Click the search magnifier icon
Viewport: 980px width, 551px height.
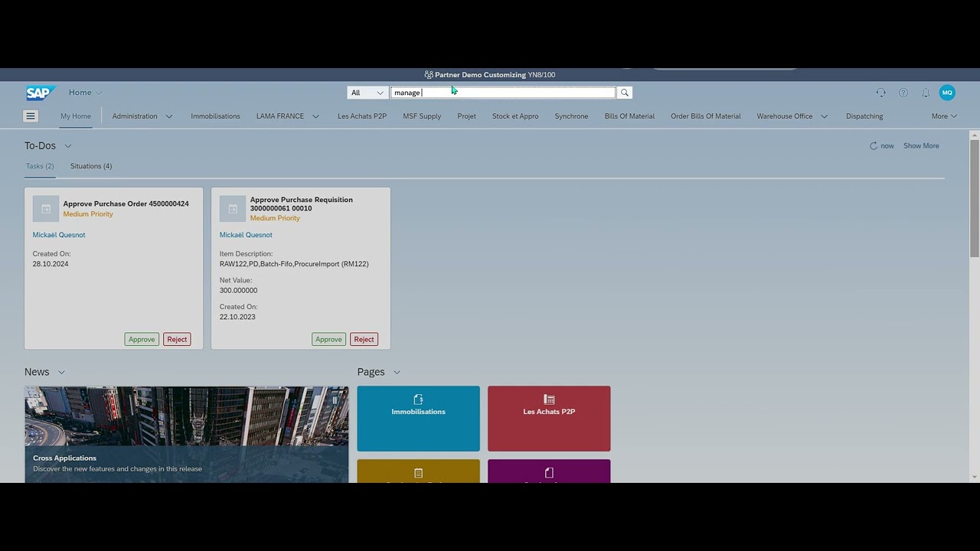(625, 93)
